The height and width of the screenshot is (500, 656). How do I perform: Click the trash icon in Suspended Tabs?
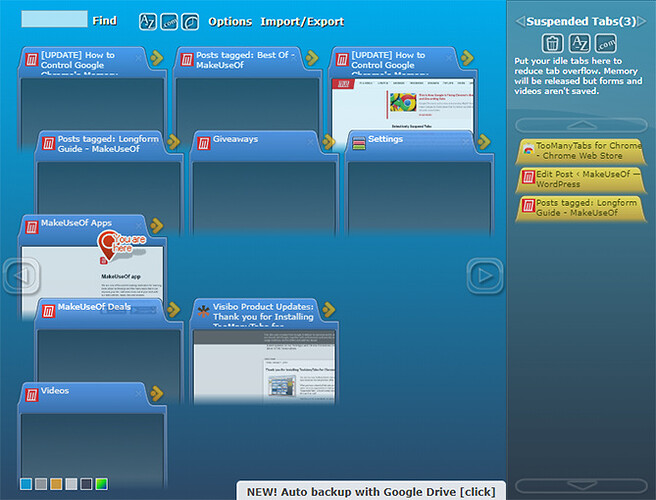click(552, 43)
